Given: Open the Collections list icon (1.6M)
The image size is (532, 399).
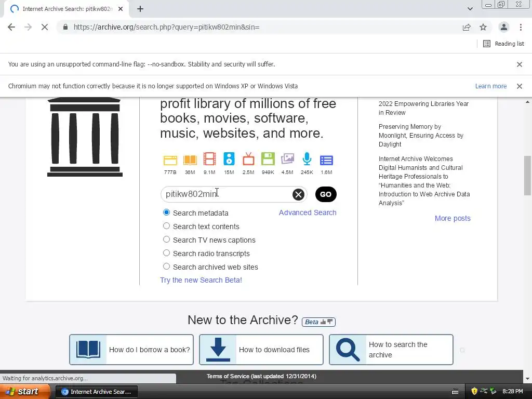Looking at the screenshot, I should [326, 160].
